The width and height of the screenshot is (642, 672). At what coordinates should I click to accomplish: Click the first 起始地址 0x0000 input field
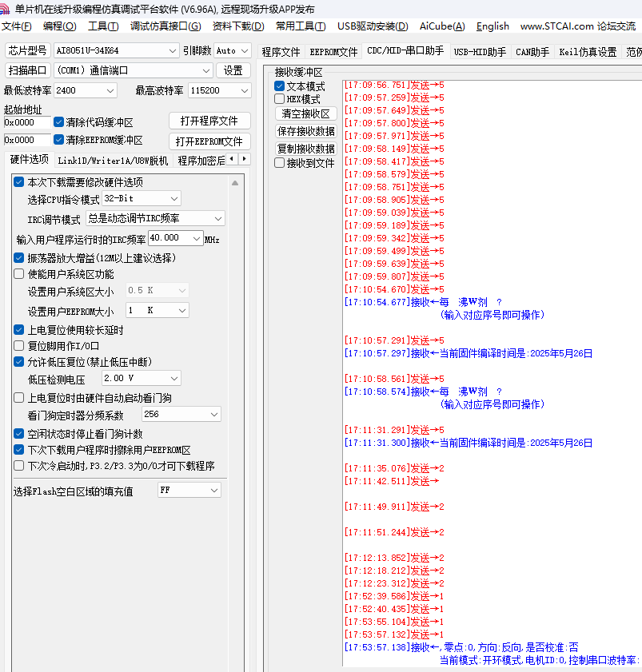[x=26, y=123]
